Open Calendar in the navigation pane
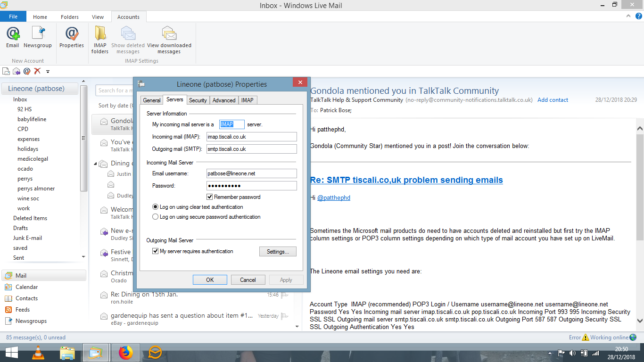The image size is (644, 362). (x=26, y=287)
